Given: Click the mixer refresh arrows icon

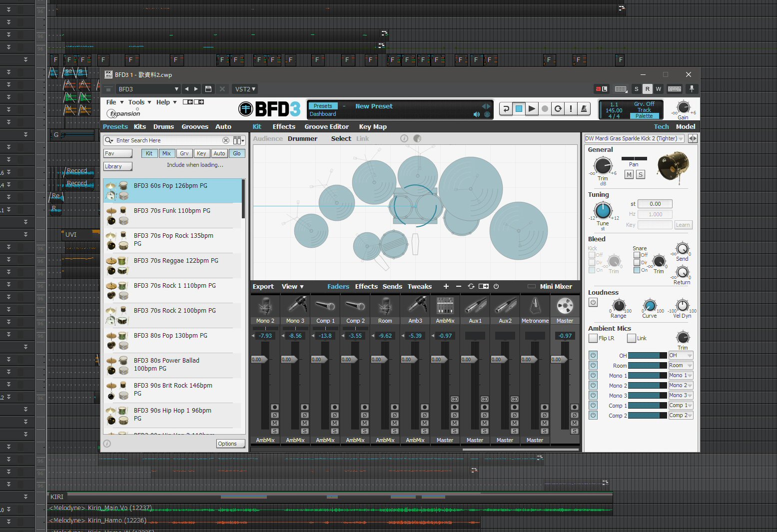Looking at the screenshot, I should pyautogui.click(x=471, y=286).
